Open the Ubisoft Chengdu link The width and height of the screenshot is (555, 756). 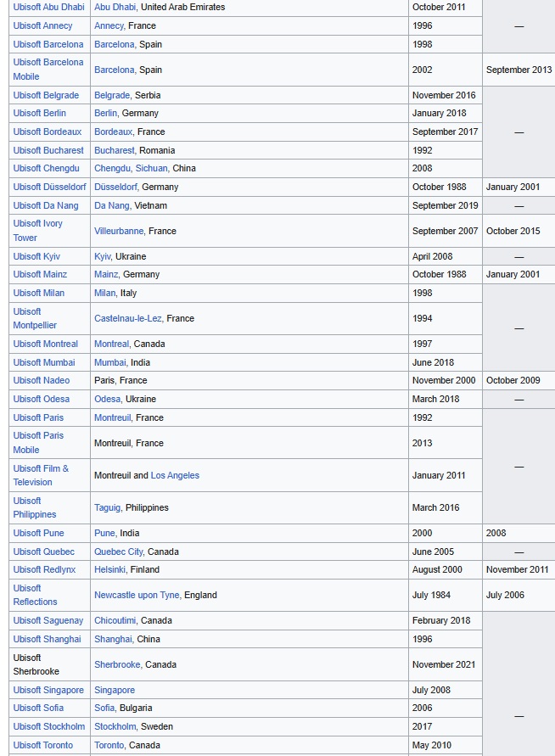click(47, 168)
